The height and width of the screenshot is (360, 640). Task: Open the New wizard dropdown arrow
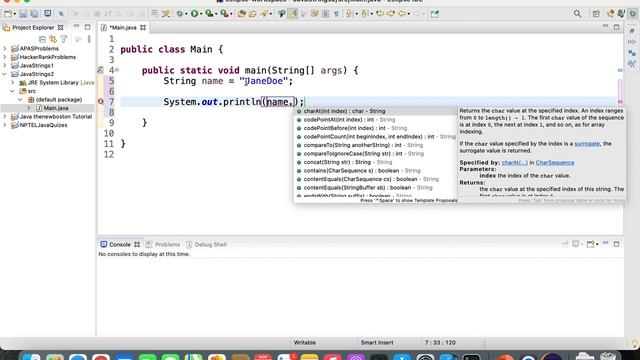[14, 14]
